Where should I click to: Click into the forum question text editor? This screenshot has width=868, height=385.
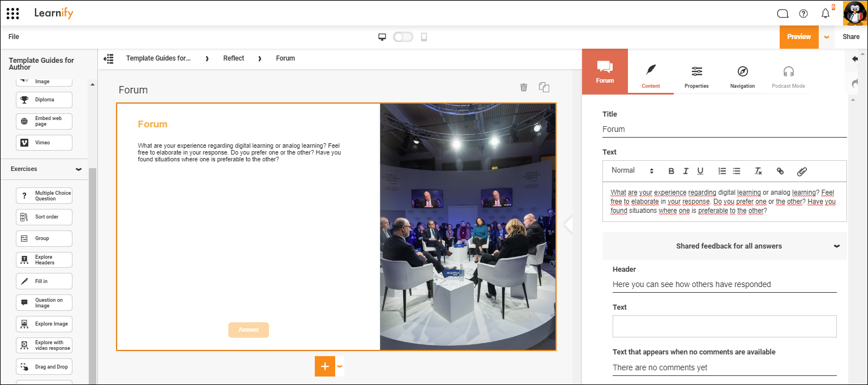tap(725, 202)
